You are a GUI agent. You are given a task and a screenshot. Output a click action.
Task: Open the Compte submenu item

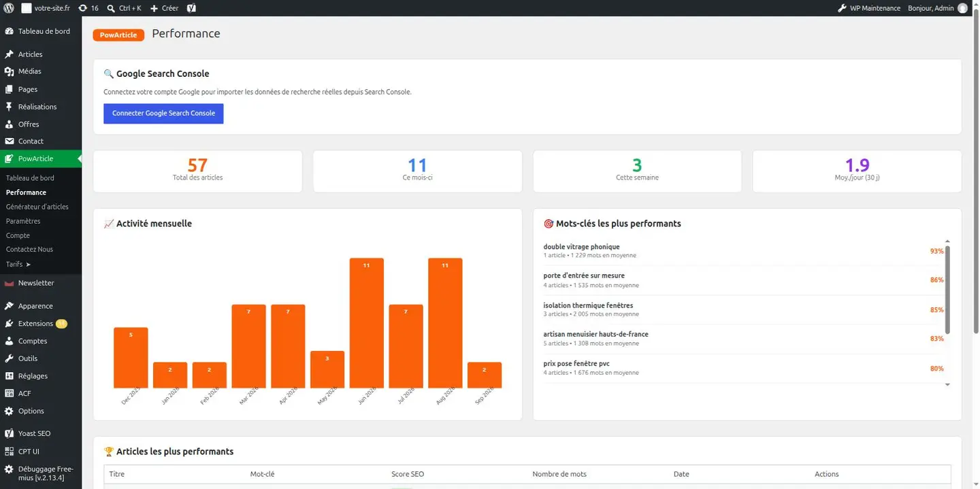point(18,235)
